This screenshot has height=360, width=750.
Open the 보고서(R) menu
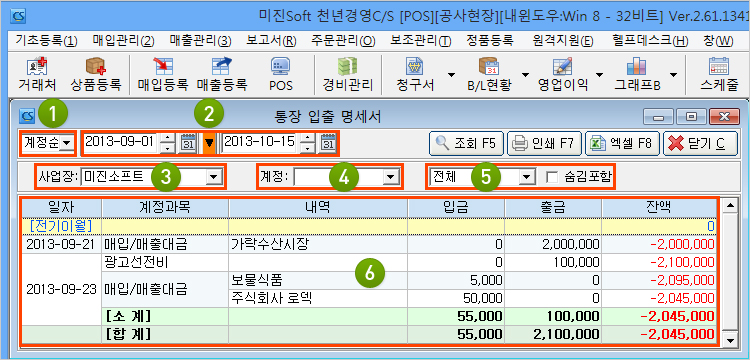[272, 40]
